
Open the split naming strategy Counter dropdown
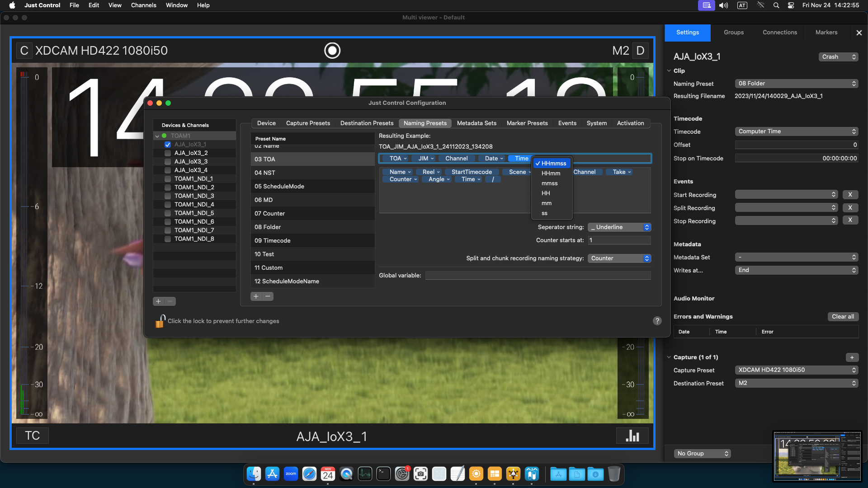click(x=619, y=258)
